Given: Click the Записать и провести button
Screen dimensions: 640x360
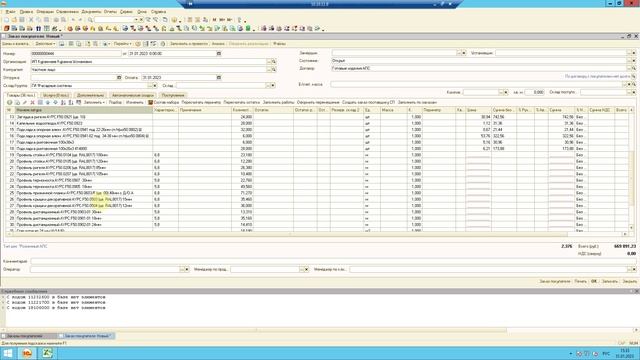Looking at the screenshot, I should 189,44.
